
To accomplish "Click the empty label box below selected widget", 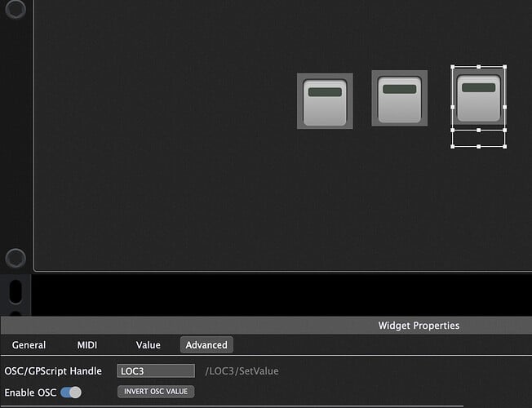I will point(478,139).
